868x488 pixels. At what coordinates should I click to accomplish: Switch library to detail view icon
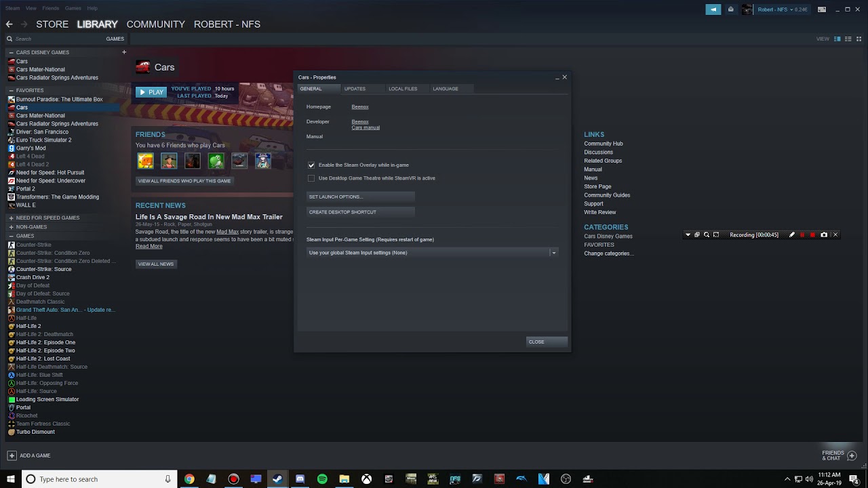tap(837, 39)
